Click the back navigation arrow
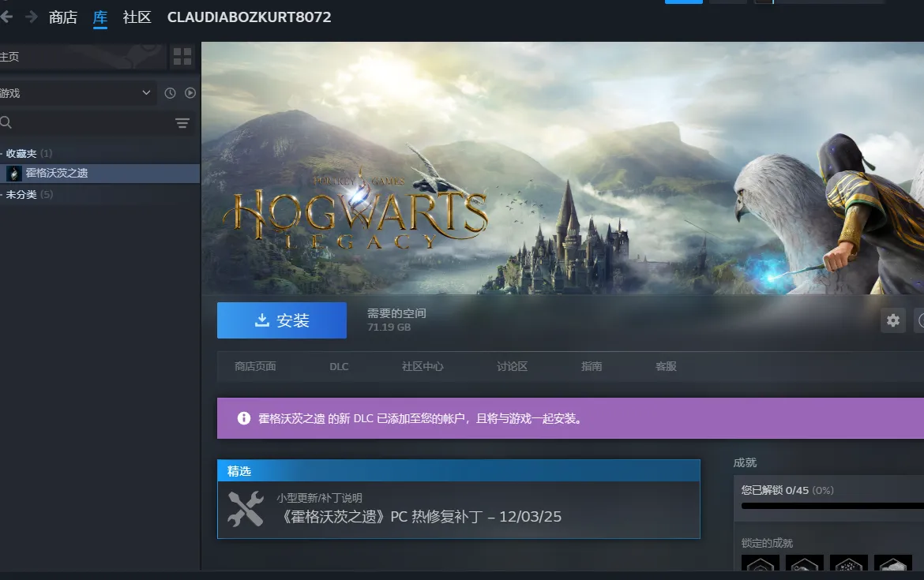This screenshot has height=580, width=924. point(7,17)
